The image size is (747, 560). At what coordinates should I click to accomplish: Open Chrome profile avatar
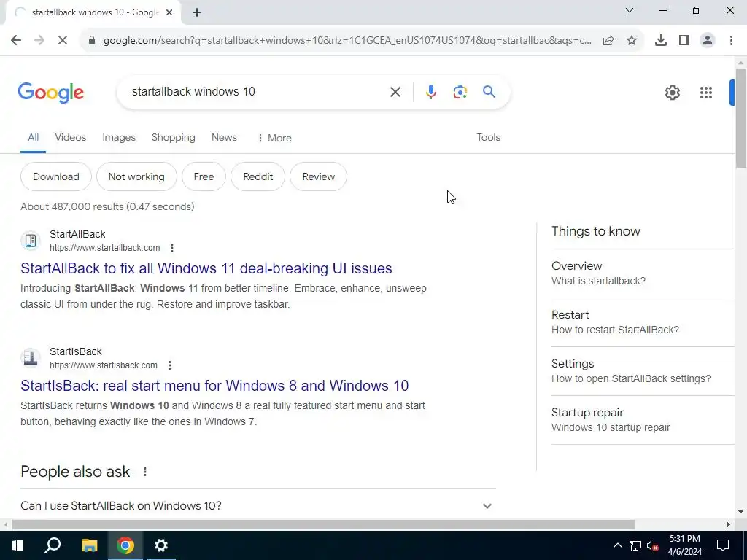click(x=708, y=41)
